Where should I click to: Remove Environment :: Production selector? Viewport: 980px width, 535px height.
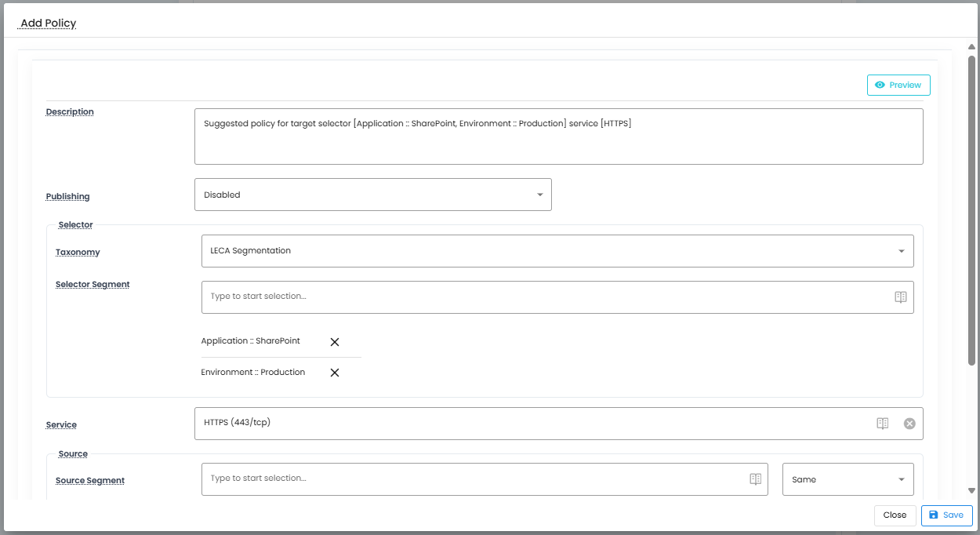pos(335,373)
